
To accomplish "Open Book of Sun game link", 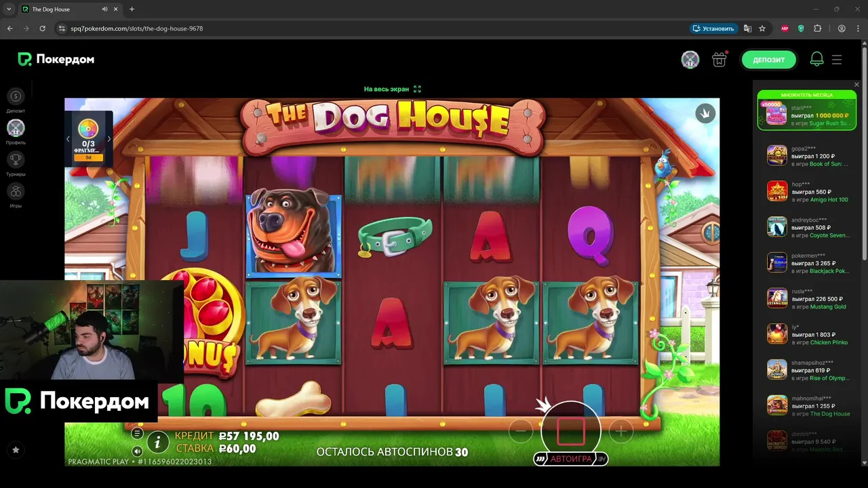I will (x=829, y=164).
